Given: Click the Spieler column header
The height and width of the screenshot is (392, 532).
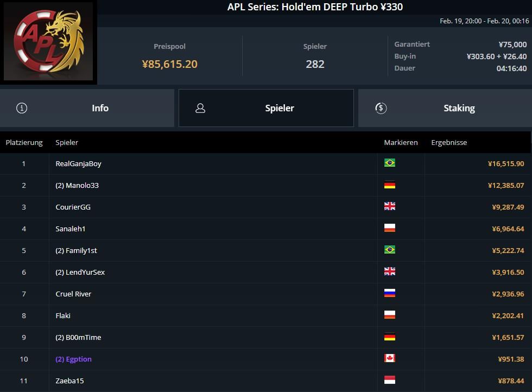Looking at the screenshot, I should click(67, 142).
